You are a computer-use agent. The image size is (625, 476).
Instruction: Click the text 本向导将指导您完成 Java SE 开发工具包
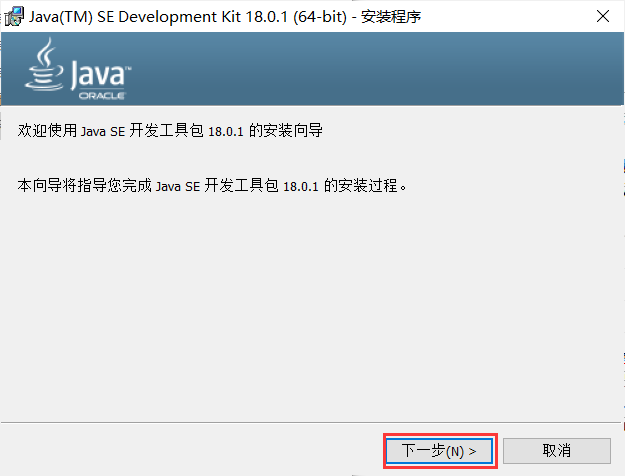pos(148,185)
